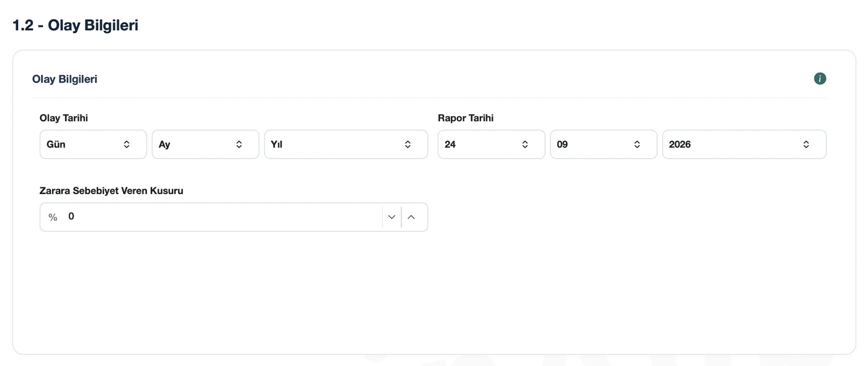Image resolution: width=868 pixels, height=366 pixels.
Task: Click the arrows icon beside Rapor year 2026
Action: point(806,145)
